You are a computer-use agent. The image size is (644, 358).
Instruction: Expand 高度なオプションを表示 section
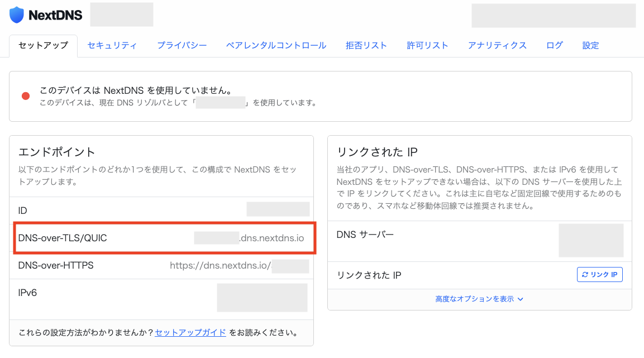[479, 299]
